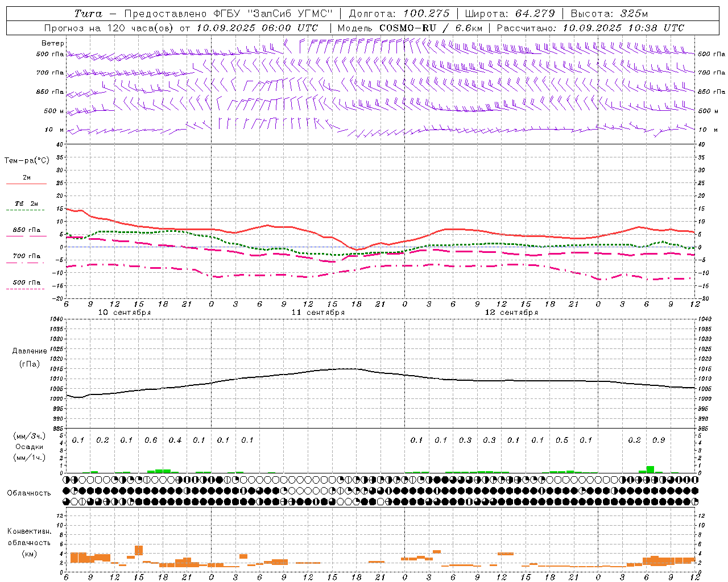Click the "Облачность" cloud cover label

29,493
